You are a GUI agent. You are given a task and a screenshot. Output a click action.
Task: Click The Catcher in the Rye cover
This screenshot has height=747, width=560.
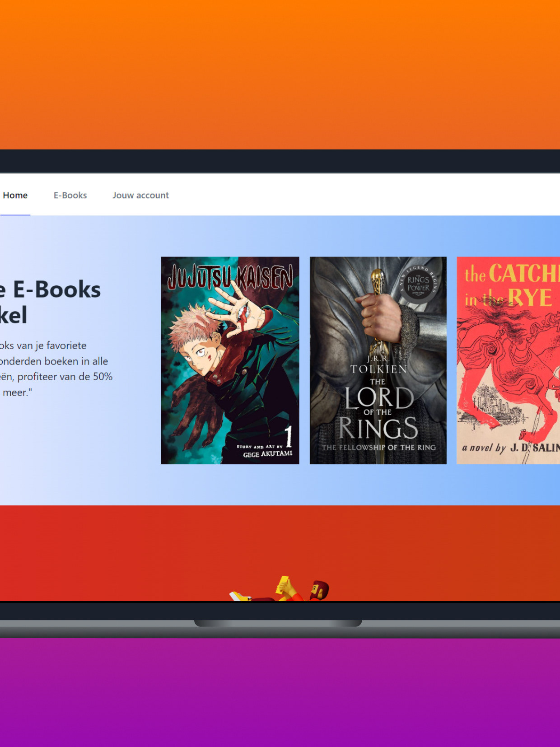pos(508,360)
